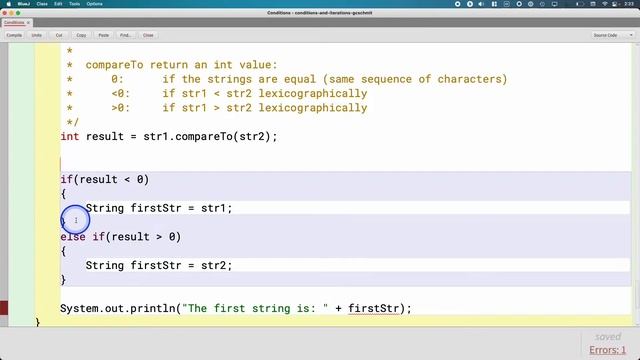Screen dimensions: 640x360
Task: Click the red error marker in the left margin
Action: (x=4, y=308)
